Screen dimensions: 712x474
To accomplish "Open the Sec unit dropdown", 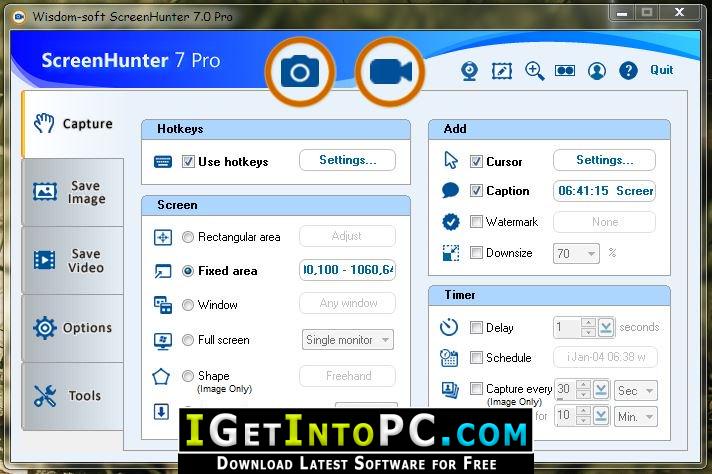I will point(635,390).
